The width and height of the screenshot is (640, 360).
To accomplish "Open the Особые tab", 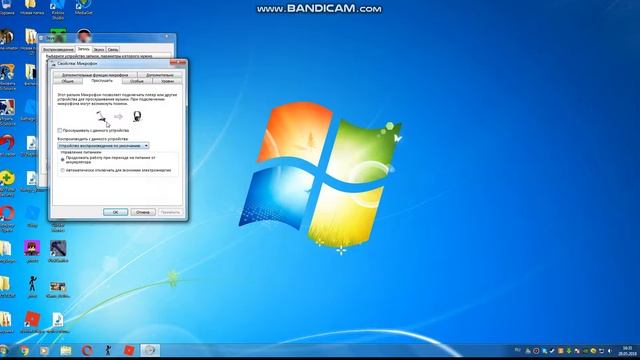I will (x=137, y=81).
